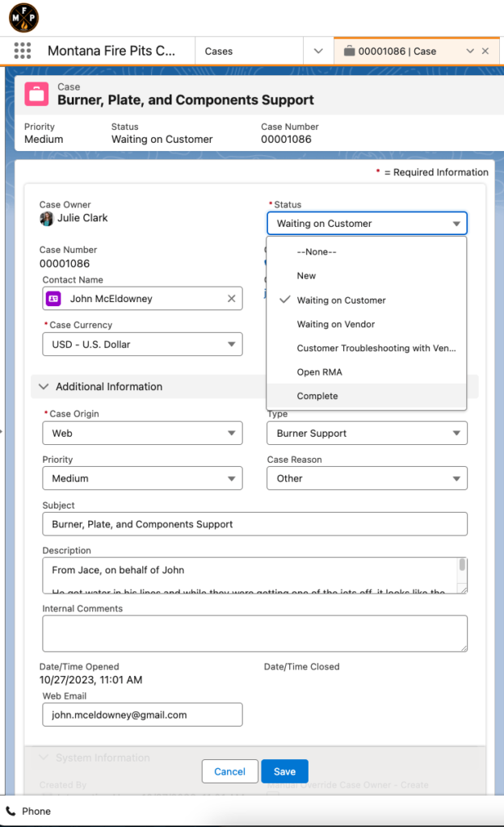
Task: Select the Open RMA status
Action: click(x=367, y=372)
